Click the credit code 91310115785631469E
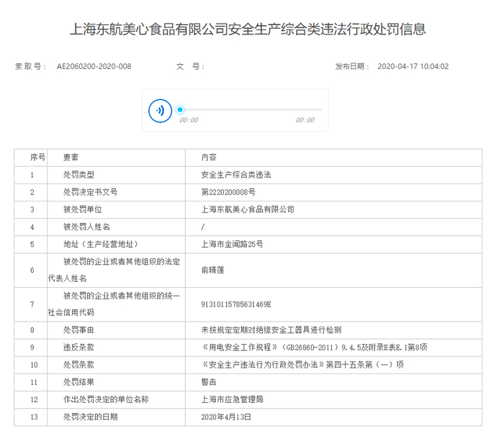Viewport: 504px width, 431px height. tap(236, 304)
